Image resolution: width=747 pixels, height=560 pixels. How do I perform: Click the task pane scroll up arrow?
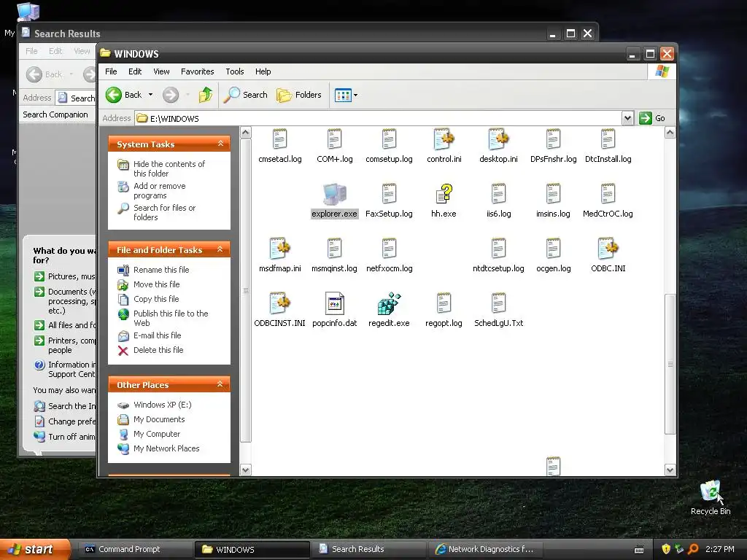pos(245,133)
